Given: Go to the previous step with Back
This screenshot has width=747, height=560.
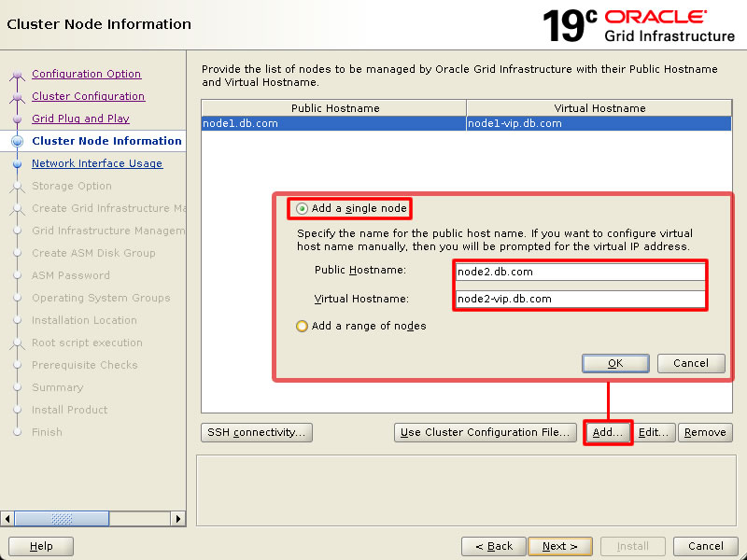Looking at the screenshot, I should click(x=494, y=546).
